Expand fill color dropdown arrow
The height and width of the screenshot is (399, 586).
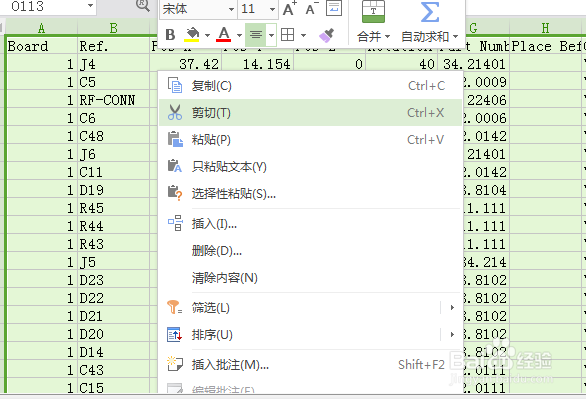point(207,35)
